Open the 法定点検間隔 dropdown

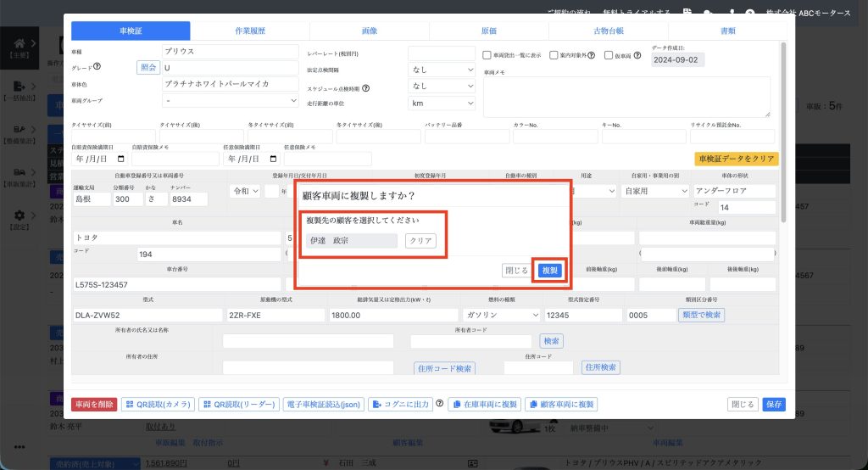click(x=442, y=70)
